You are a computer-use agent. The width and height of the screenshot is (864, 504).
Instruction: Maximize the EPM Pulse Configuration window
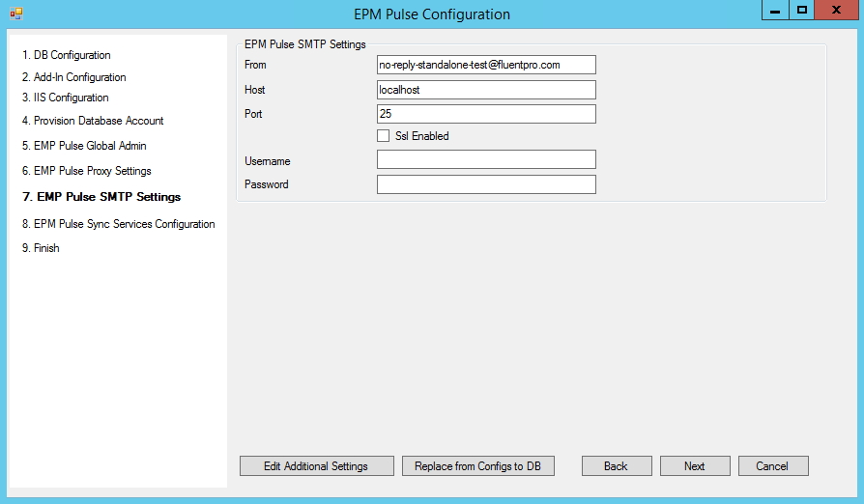802,11
